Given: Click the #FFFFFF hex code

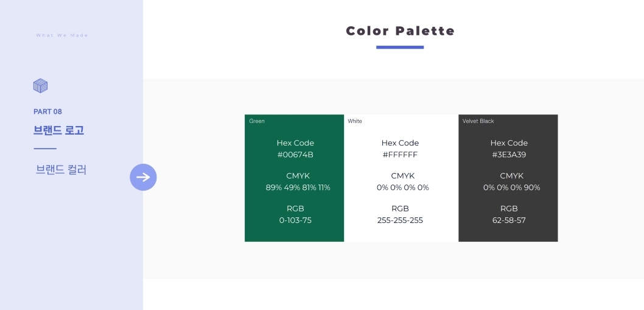Looking at the screenshot, I should point(400,155).
